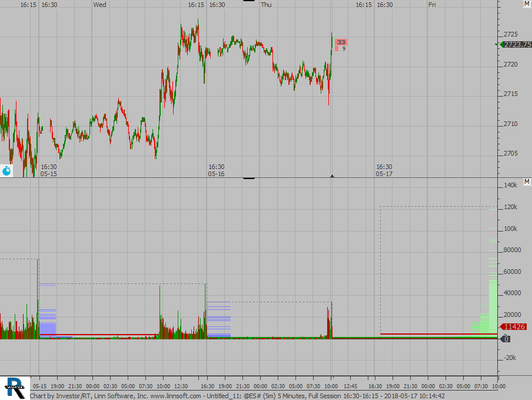Click the 12:30 time axis label
The image size is (532, 400).
tap(181, 386)
